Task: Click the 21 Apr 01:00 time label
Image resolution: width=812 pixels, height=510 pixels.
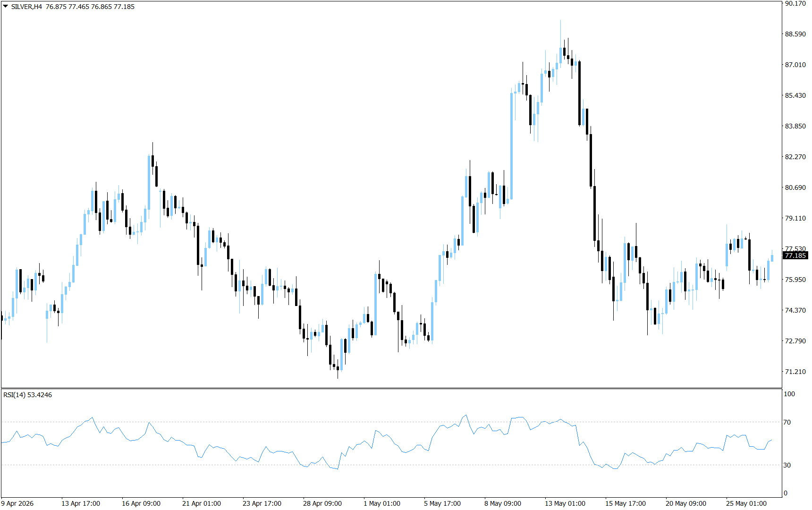Action: 202,503
